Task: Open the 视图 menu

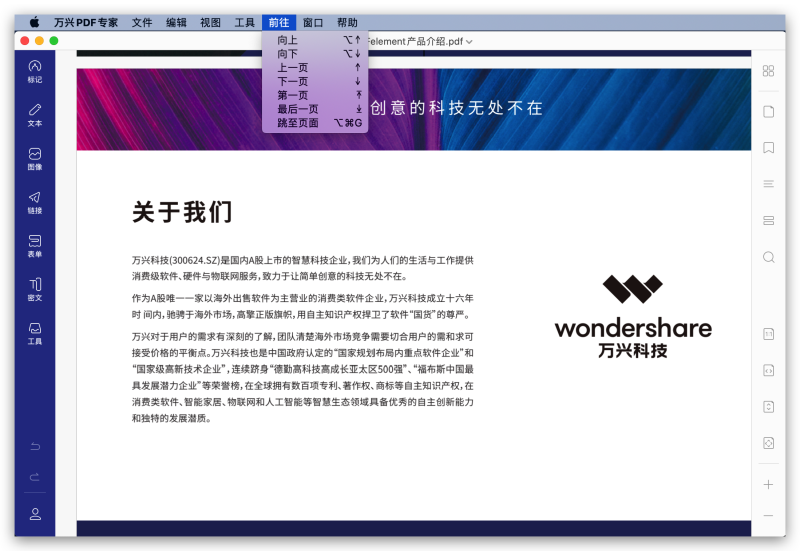Action: pyautogui.click(x=210, y=22)
